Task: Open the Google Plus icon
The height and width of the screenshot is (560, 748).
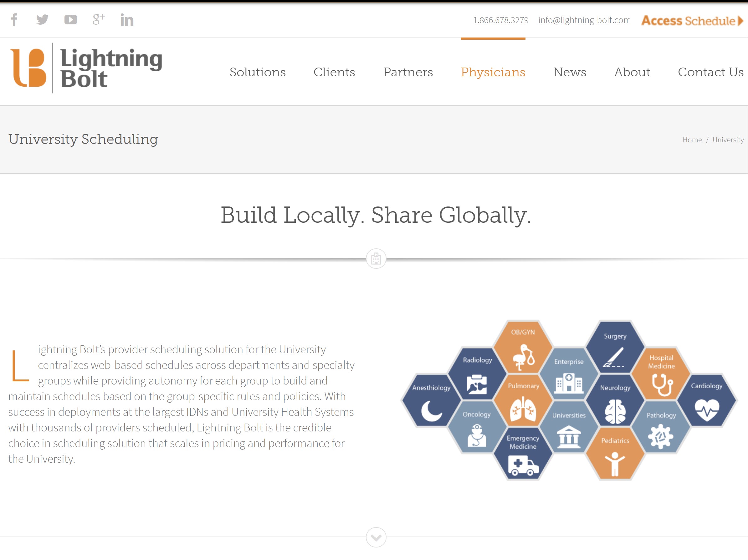Action: coord(99,19)
